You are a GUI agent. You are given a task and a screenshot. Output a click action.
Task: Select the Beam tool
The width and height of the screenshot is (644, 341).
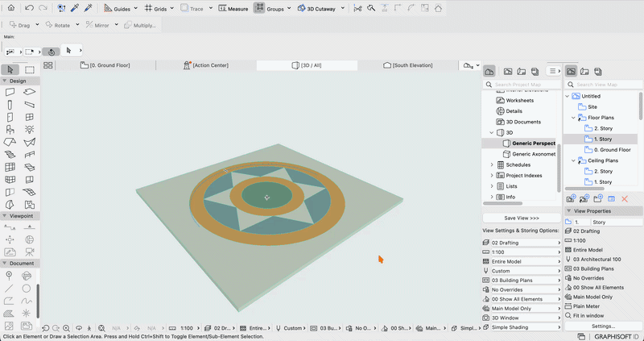[30, 105]
